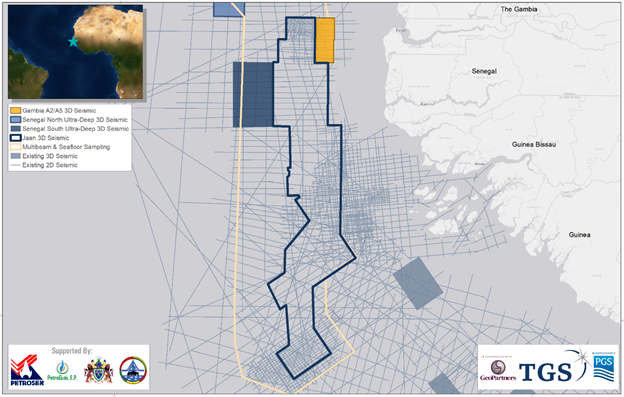Click the dark blue Senegal South block
This screenshot has width=624, height=397.
[x=254, y=95]
